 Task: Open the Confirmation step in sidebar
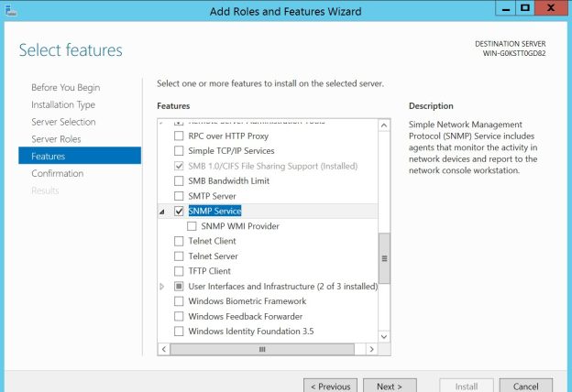[x=57, y=174]
